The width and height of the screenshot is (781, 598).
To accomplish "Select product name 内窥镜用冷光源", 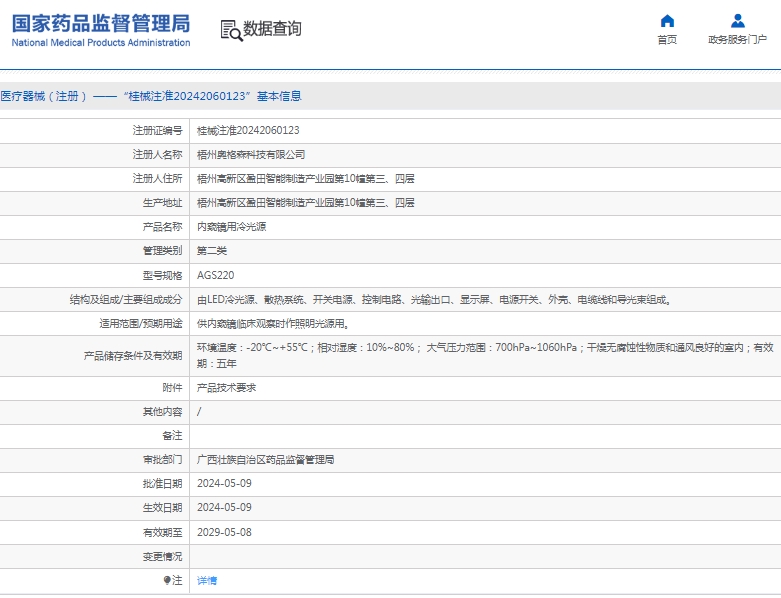I will click(x=232, y=227).
